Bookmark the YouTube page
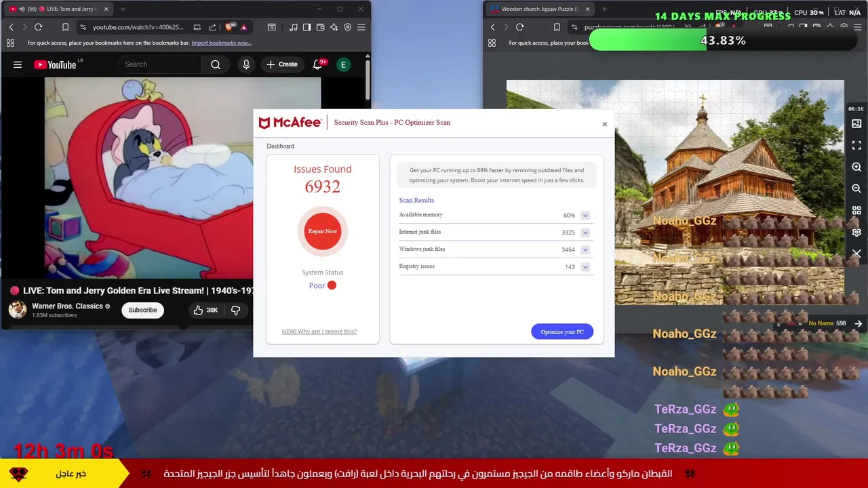The height and width of the screenshot is (488, 868). coord(65,27)
